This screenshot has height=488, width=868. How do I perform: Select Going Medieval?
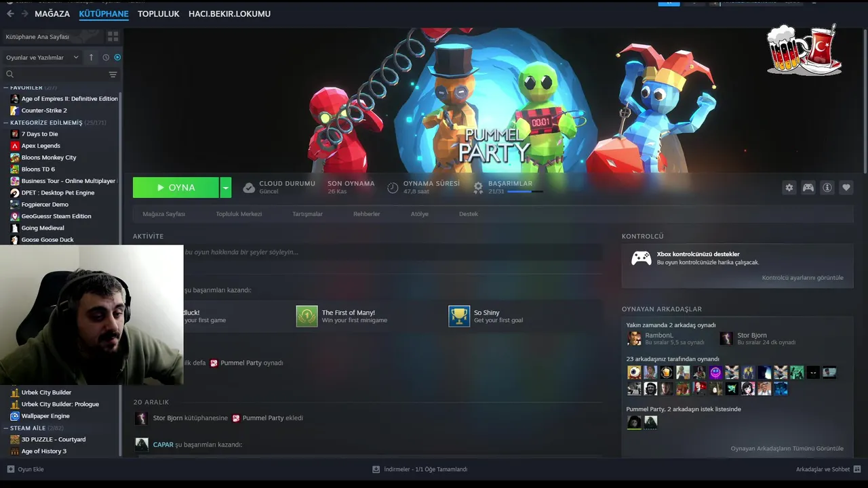point(43,228)
